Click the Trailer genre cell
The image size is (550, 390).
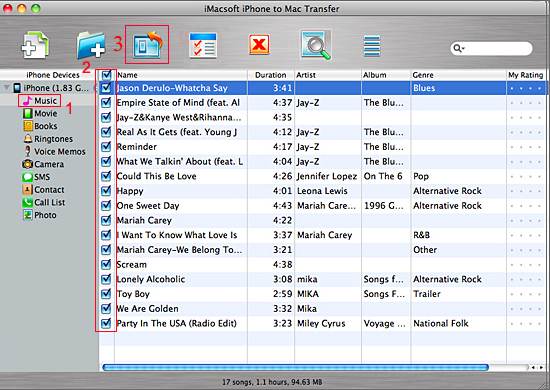(x=427, y=294)
